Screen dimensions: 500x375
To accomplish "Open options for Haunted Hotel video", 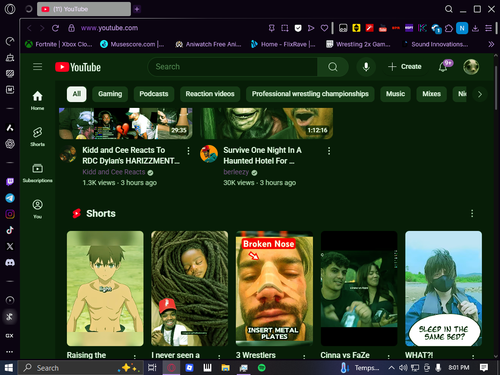I will pos(329,151).
